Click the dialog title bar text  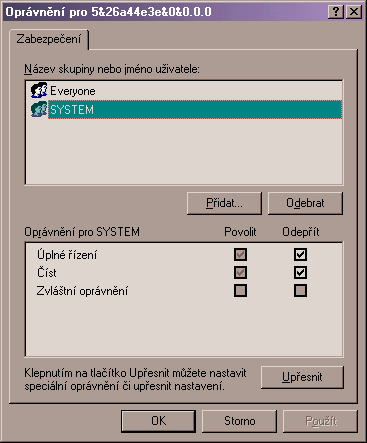108,12
